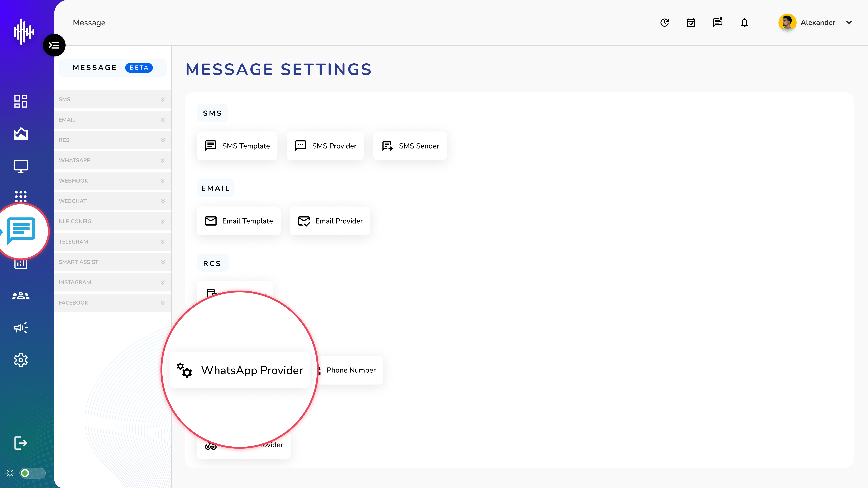
Task: Toggle the sidebar collapse menu button
Action: pos(54,45)
